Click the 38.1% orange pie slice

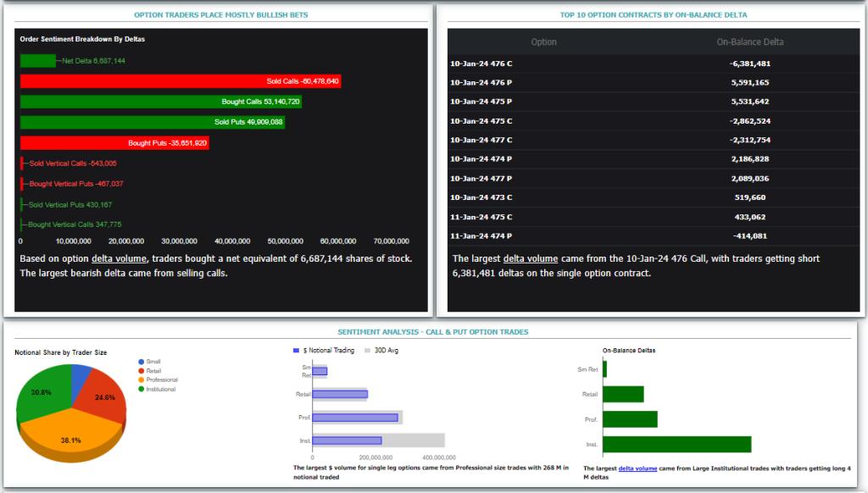coord(71,437)
